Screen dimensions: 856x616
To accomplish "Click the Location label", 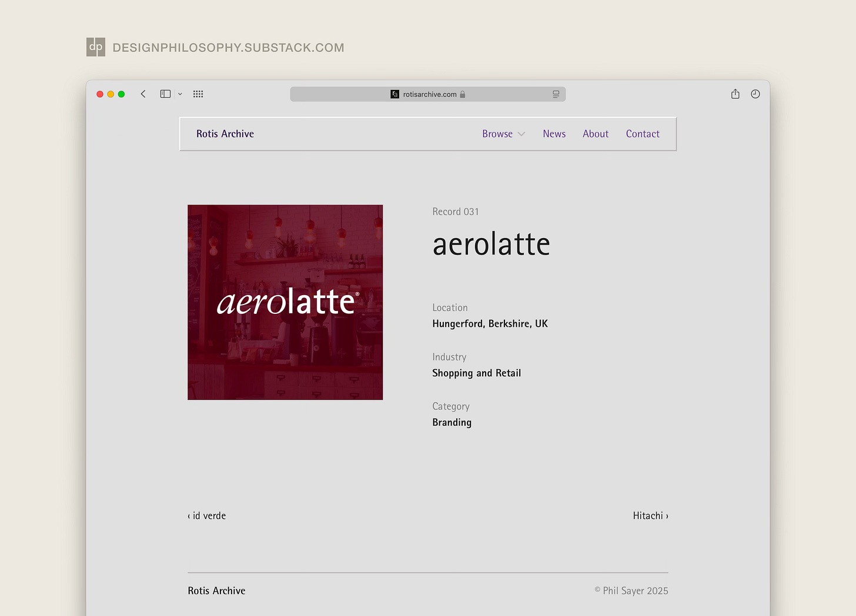I will pos(450,307).
